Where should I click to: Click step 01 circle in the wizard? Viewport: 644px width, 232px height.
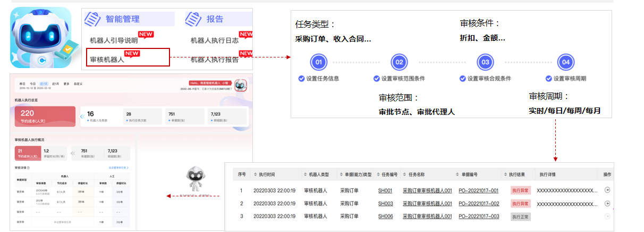click(319, 62)
